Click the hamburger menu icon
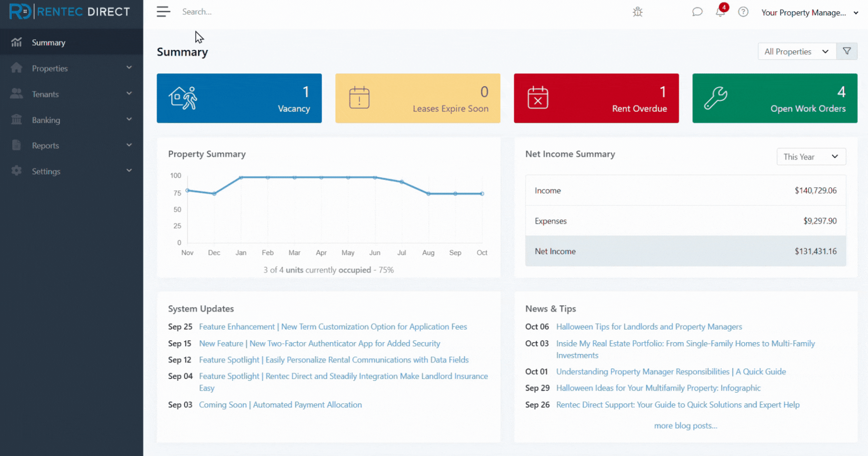Image resolution: width=868 pixels, height=456 pixels. click(163, 12)
